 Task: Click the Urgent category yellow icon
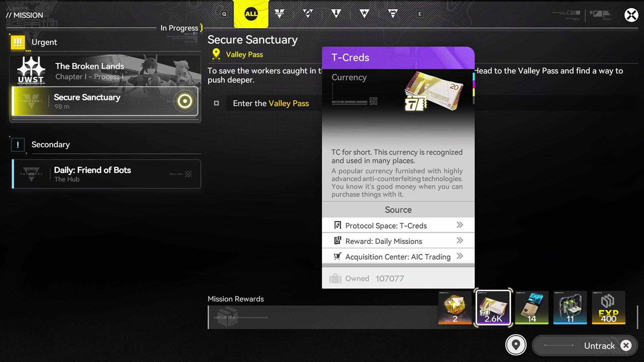(x=18, y=43)
